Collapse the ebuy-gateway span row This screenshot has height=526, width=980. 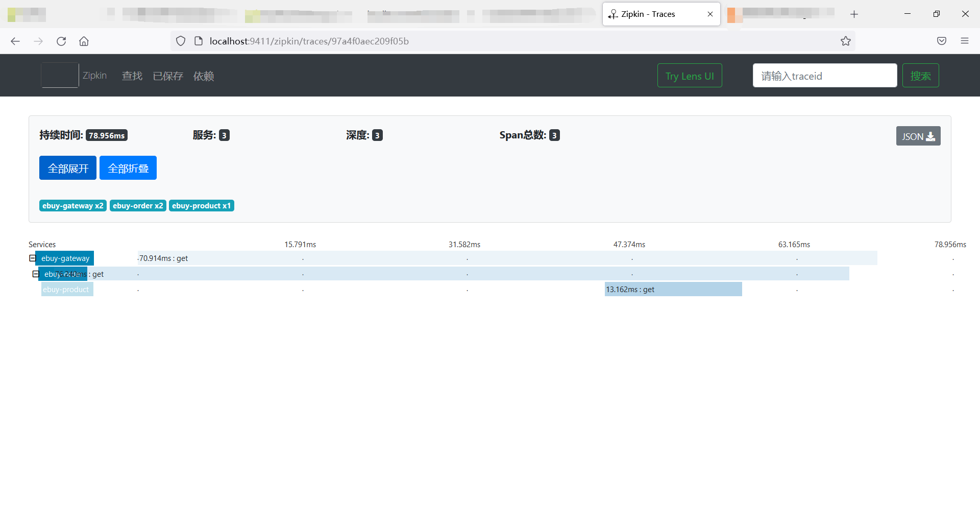(33, 258)
